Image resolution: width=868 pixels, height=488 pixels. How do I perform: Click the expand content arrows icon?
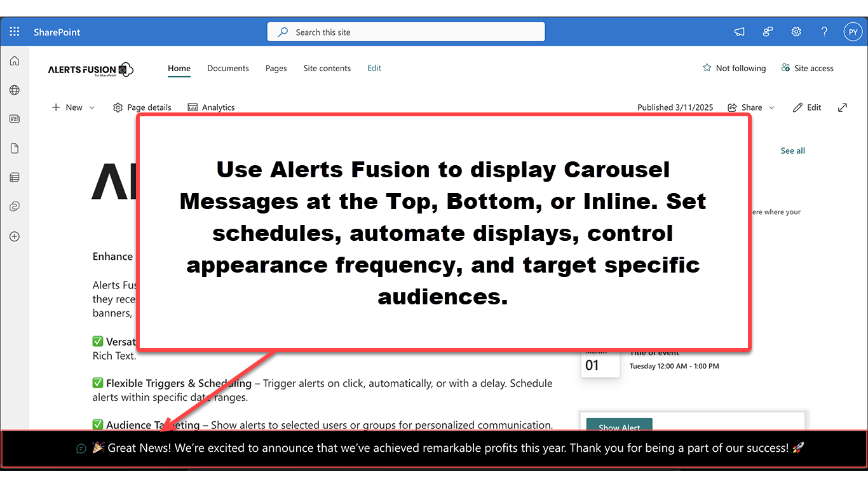pos(843,107)
